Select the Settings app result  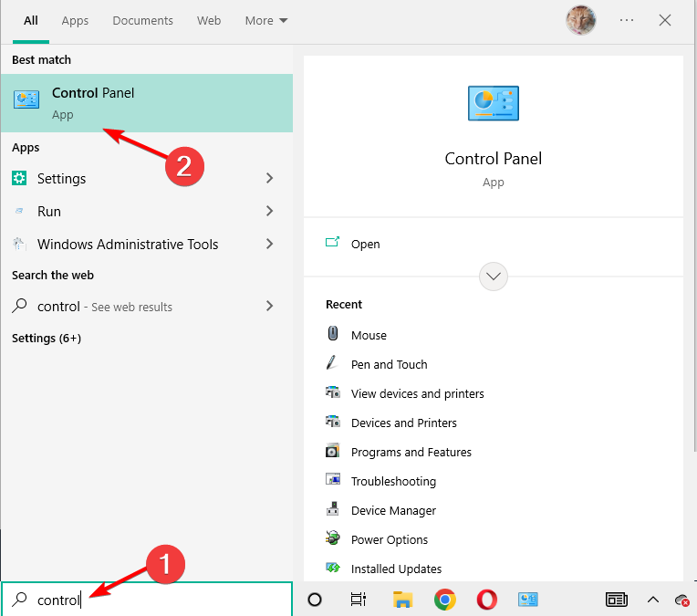click(x=147, y=178)
